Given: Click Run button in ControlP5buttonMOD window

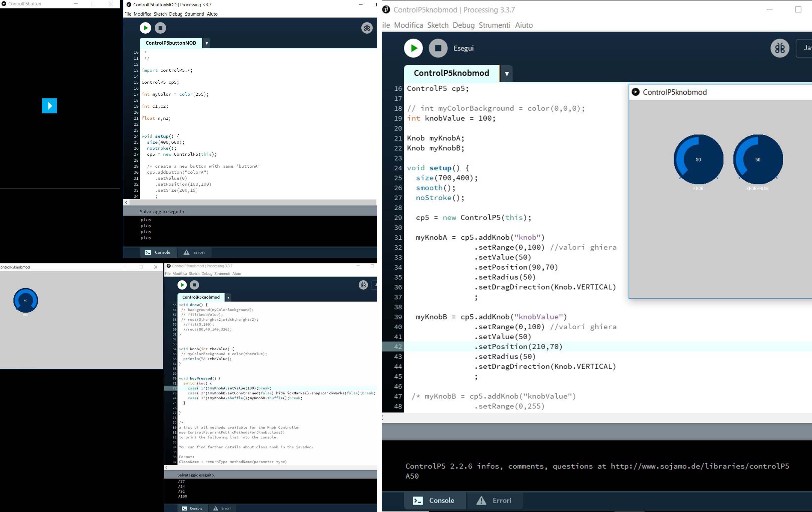Looking at the screenshot, I should [x=145, y=28].
